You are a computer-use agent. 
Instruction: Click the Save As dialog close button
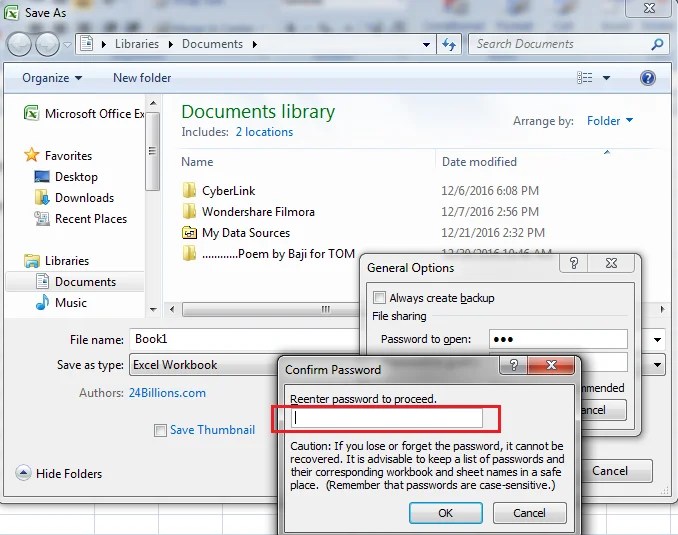(649, 8)
